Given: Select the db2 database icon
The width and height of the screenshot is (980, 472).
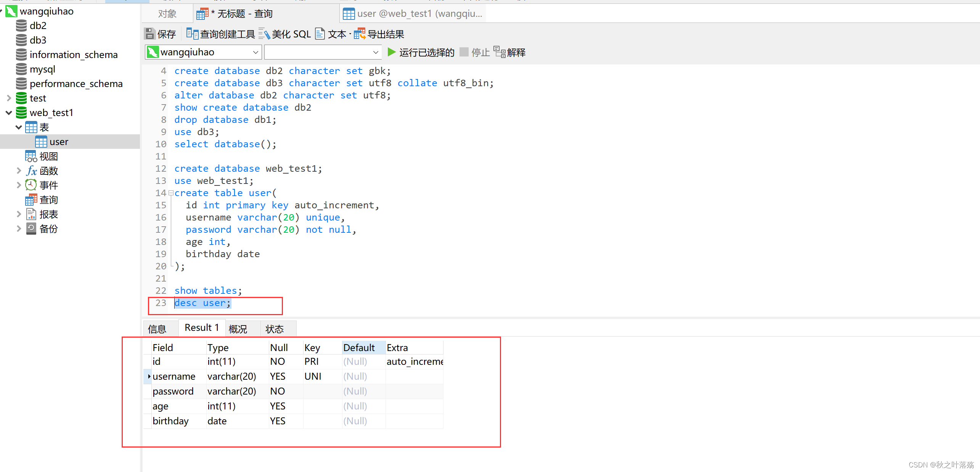Looking at the screenshot, I should (21, 26).
